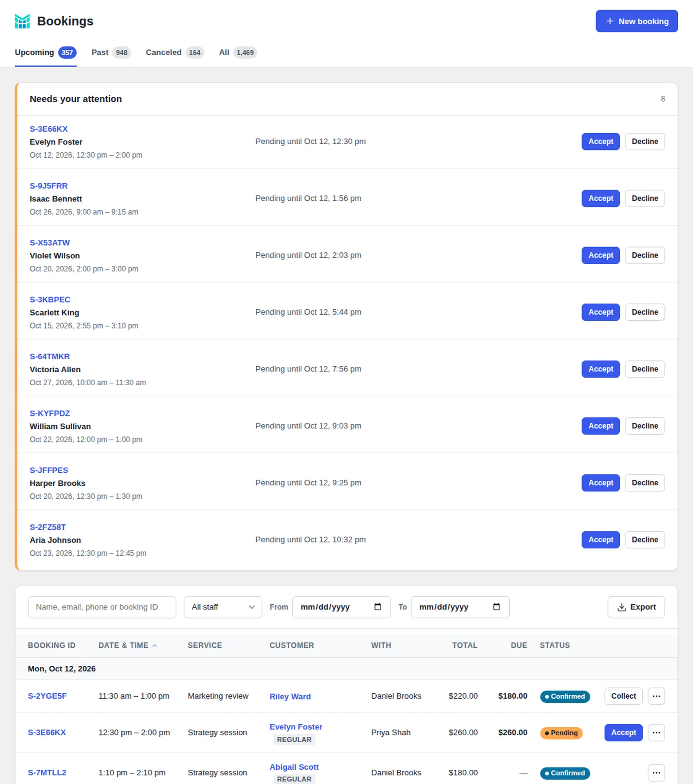Open booking S-X53ATW link
The image size is (693, 784).
point(49,242)
